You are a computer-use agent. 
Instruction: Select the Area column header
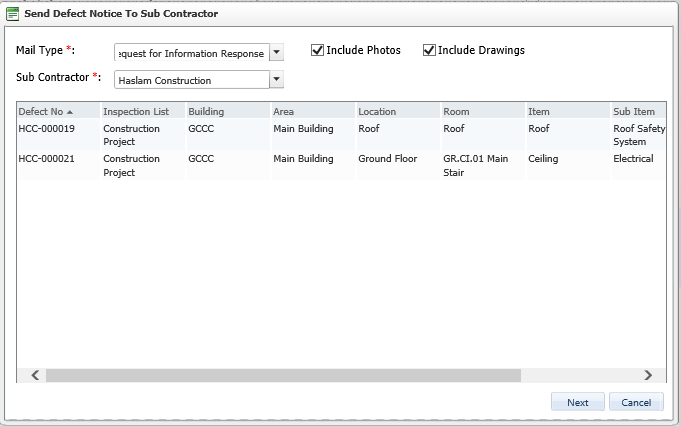(312, 111)
